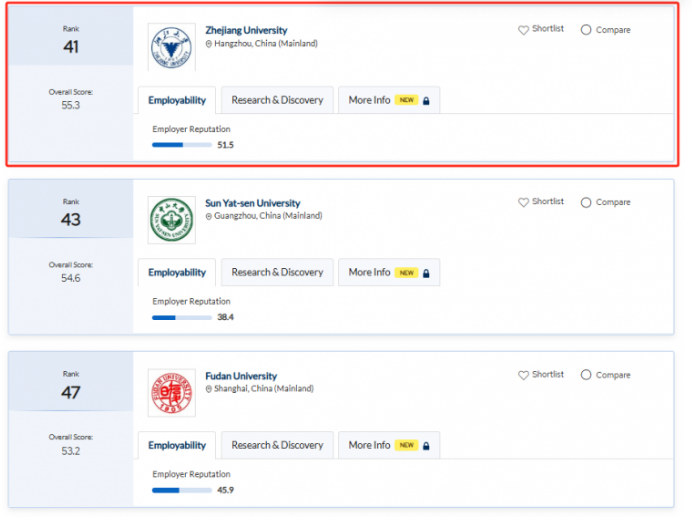Click NEW badge in Sun Yat-sen University card
692x526 pixels.
point(406,273)
